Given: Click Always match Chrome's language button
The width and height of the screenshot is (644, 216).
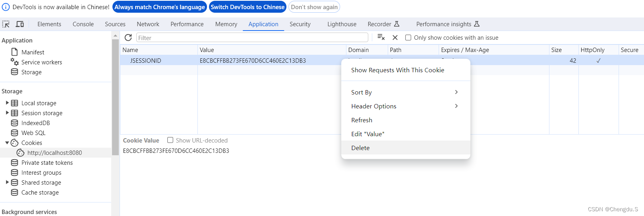Looking at the screenshot, I should [x=160, y=7].
